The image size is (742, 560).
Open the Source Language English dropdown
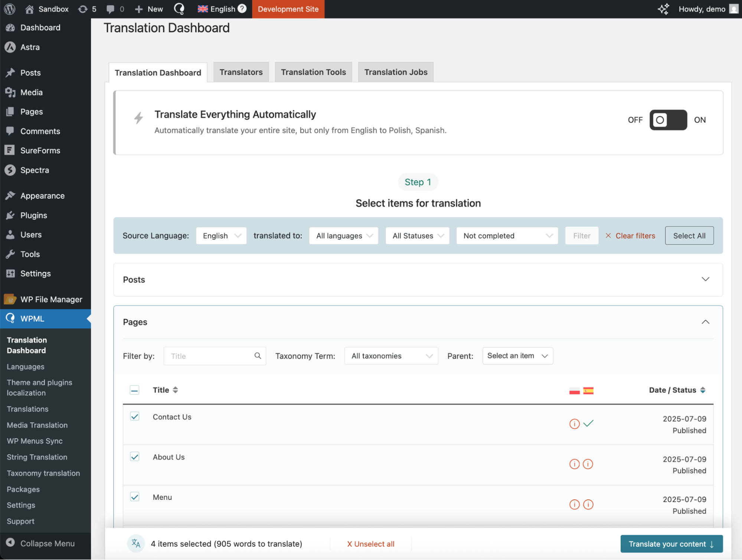click(x=221, y=236)
